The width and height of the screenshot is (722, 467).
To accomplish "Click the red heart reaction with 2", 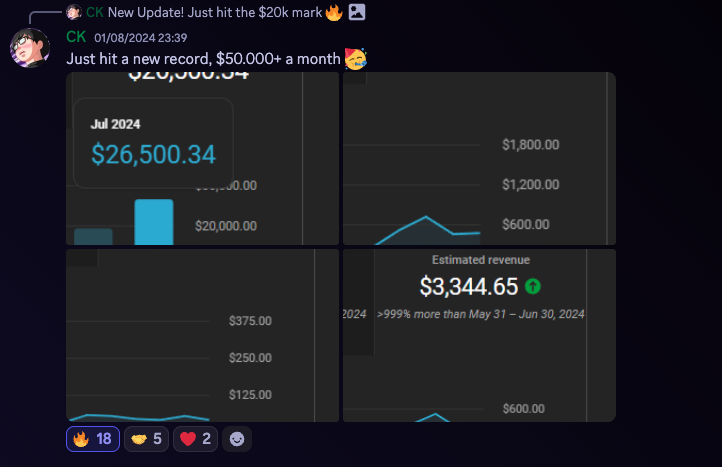I will (x=195, y=439).
